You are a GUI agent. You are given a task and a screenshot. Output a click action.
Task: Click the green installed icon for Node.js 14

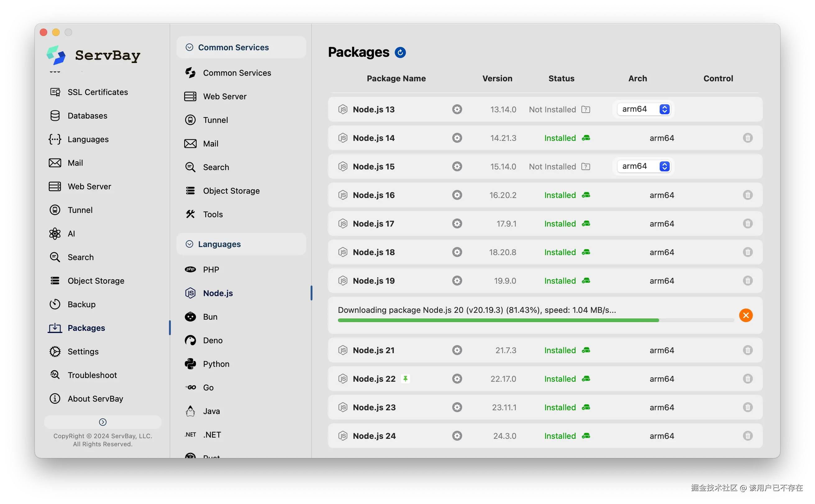(x=586, y=138)
